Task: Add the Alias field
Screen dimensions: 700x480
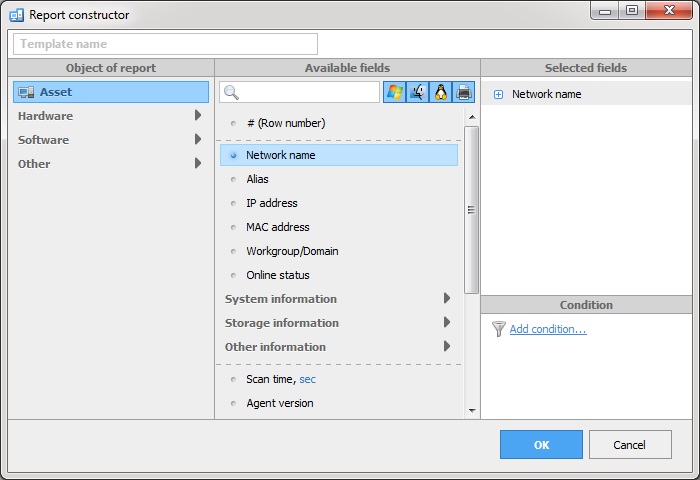Action: 339,179
